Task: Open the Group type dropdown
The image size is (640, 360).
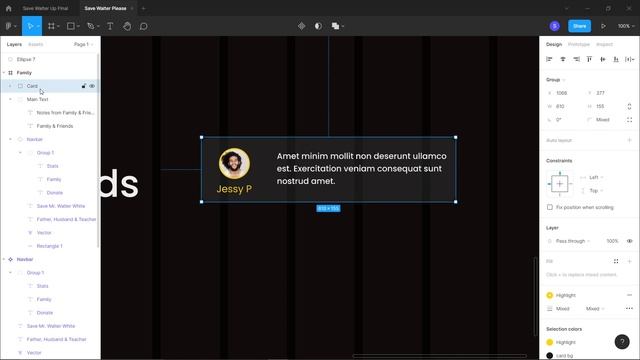Action: click(556, 80)
